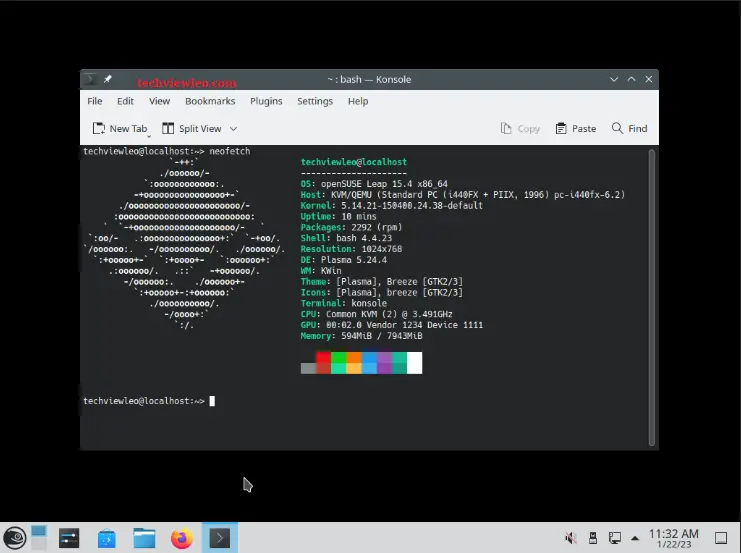
Task: Click the 'GPU: 00:02.0 Vendor 1234' line
Action: tap(391, 325)
